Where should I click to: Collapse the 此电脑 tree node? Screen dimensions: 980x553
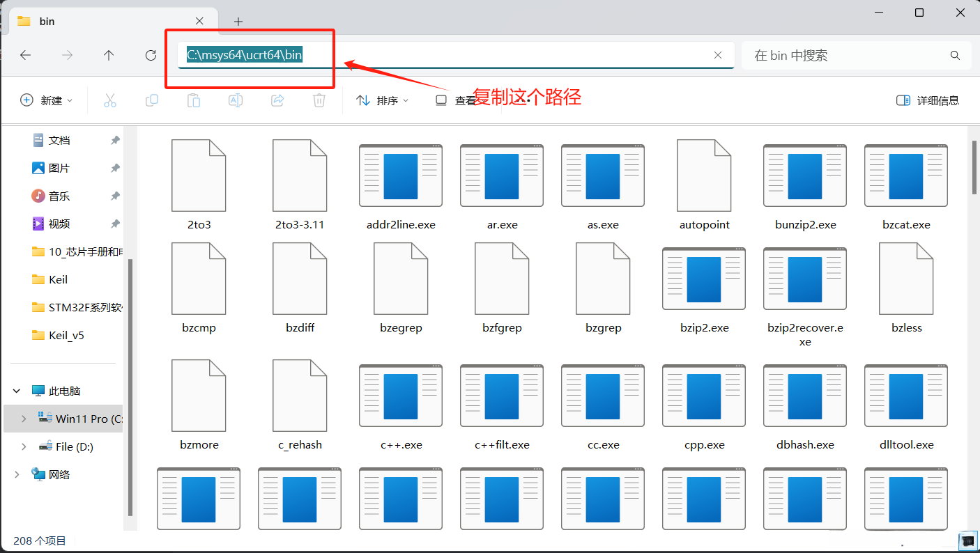(x=16, y=391)
